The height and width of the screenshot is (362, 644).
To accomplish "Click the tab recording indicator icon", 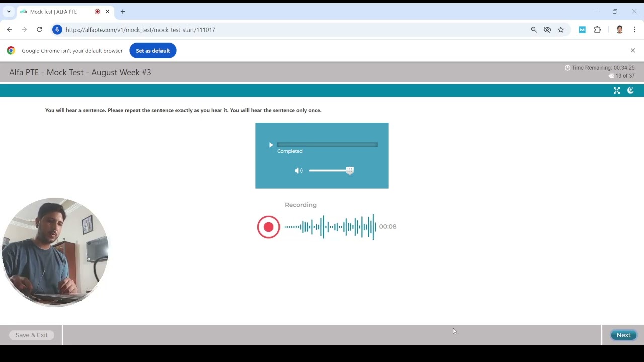I will 97,12.
